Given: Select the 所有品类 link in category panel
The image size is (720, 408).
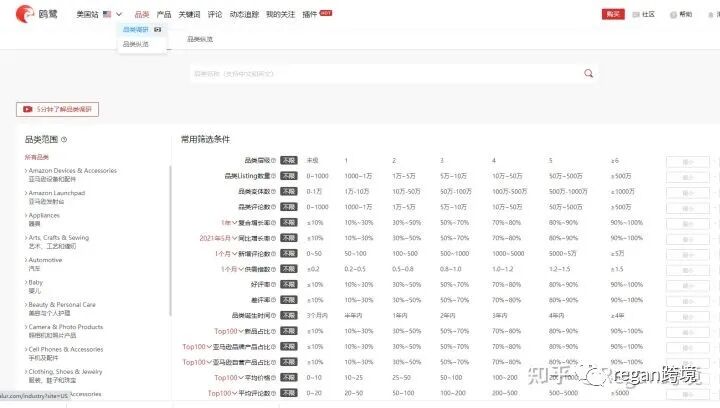Looking at the screenshot, I should click(x=37, y=157).
